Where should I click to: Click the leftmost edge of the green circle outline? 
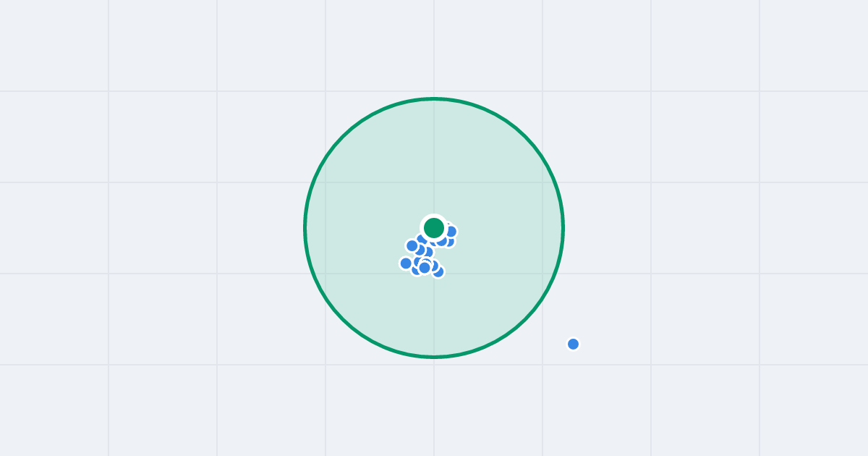(305, 228)
